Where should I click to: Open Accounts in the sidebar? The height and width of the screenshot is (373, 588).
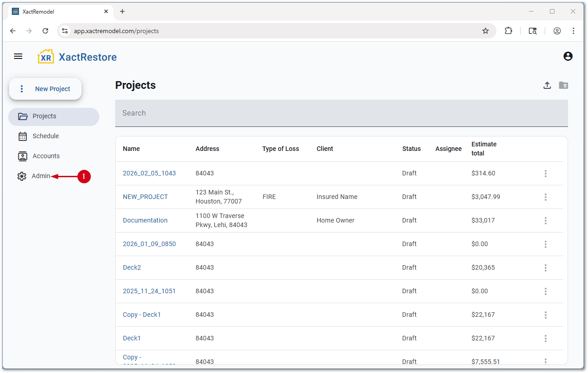pos(46,156)
